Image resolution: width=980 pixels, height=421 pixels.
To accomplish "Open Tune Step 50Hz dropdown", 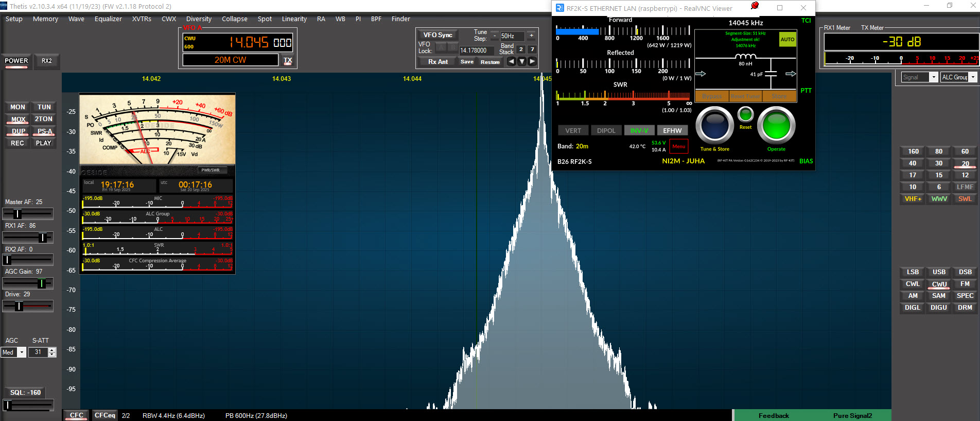I will click(x=512, y=36).
